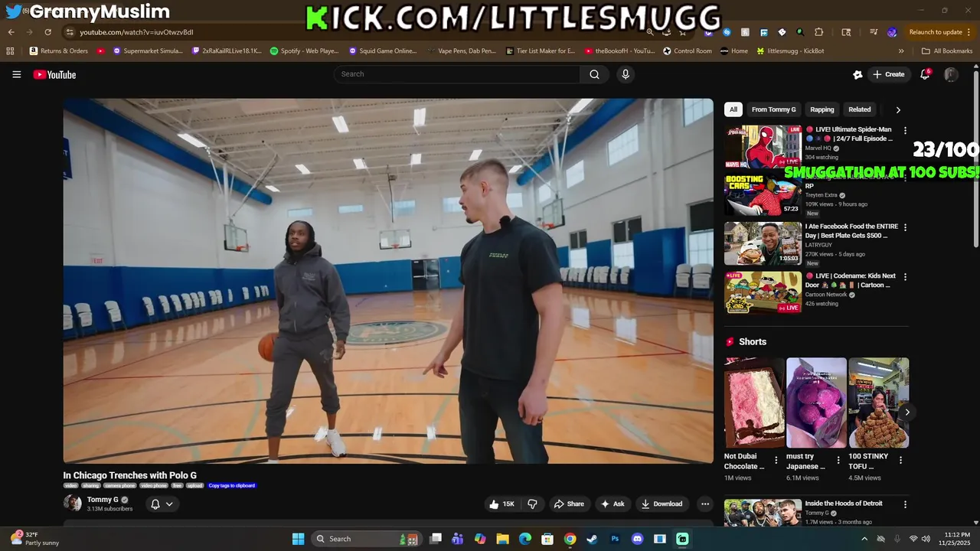The height and width of the screenshot is (551, 980).
Task: Download the video
Action: pyautogui.click(x=661, y=504)
